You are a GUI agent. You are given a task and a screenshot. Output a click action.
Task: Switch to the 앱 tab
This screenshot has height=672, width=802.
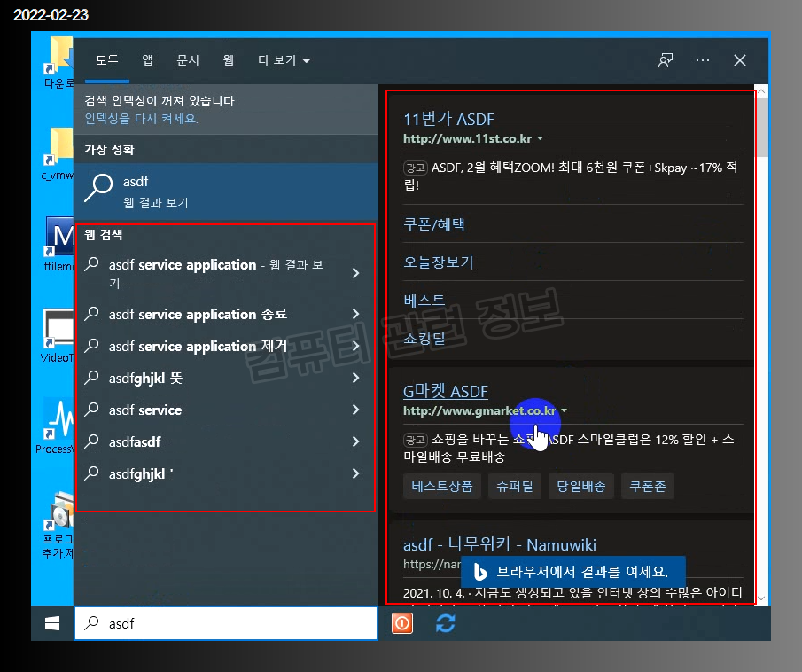(147, 60)
